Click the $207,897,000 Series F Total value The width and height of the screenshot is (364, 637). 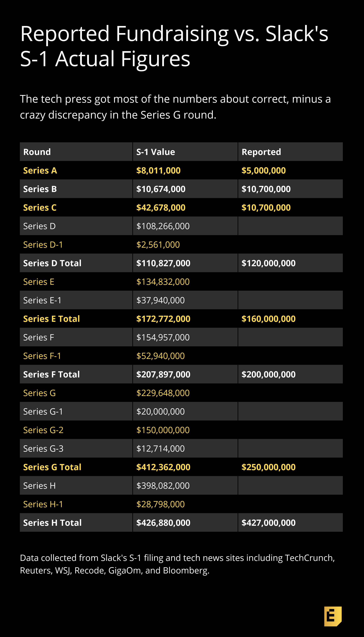tap(163, 374)
